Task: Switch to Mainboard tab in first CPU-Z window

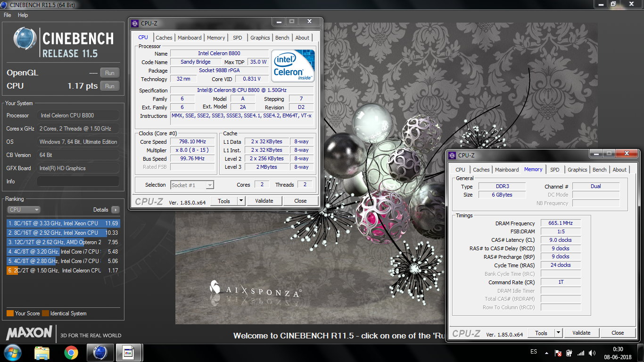Action: pos(190,38)
